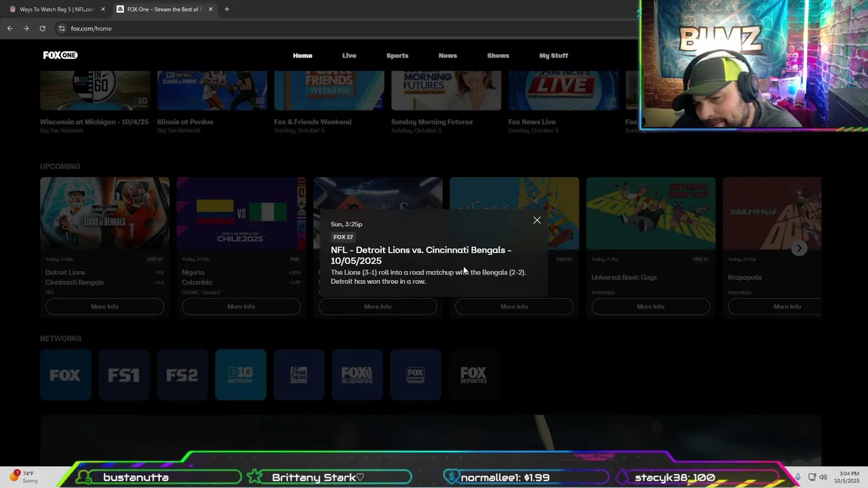Open the FOX network tile
868x488 pixels.
[66, 375]
